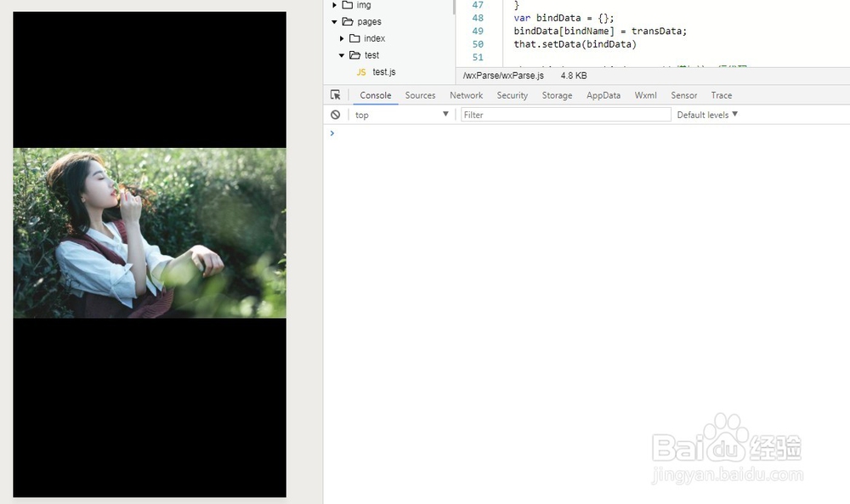
Task: Switch to the Wxml tab
Action: pyautogui.click(x=646, y=95)
